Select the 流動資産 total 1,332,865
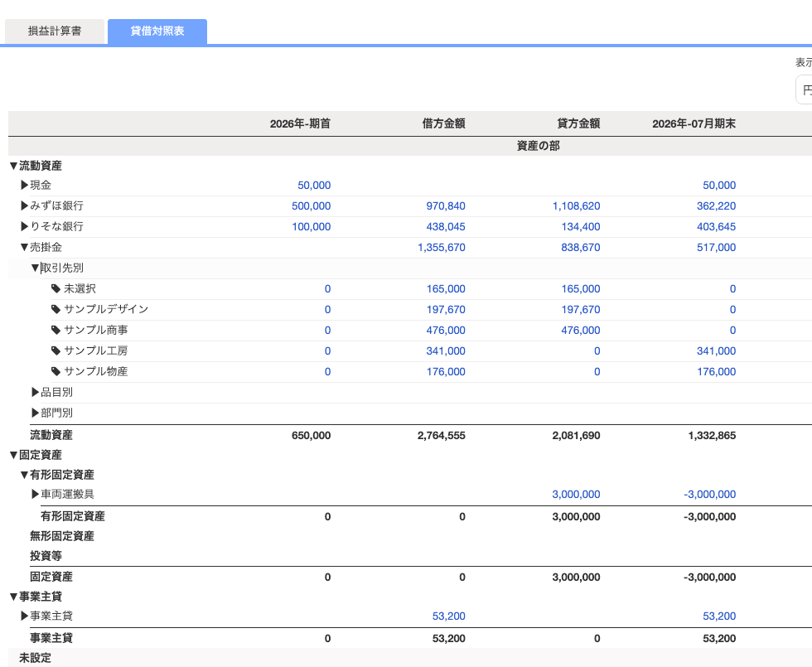This screenshot has height=667, width=812. tap(712, 436)
